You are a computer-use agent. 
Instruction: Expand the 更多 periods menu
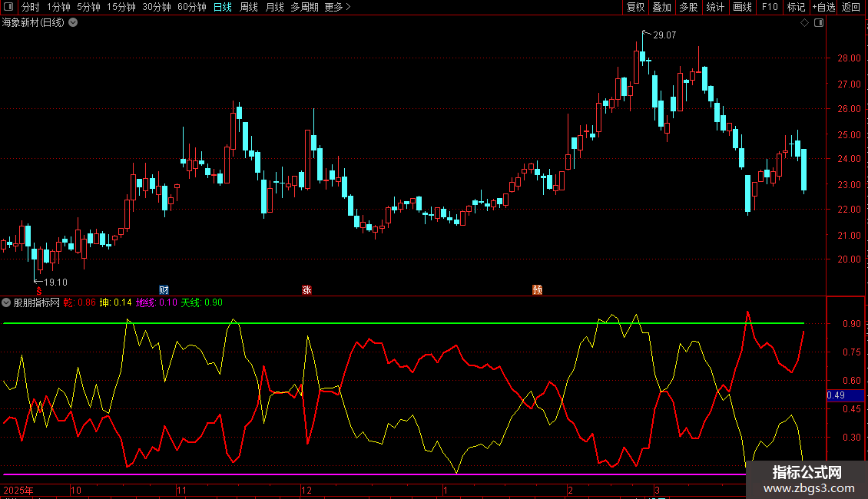click(337, 7)
